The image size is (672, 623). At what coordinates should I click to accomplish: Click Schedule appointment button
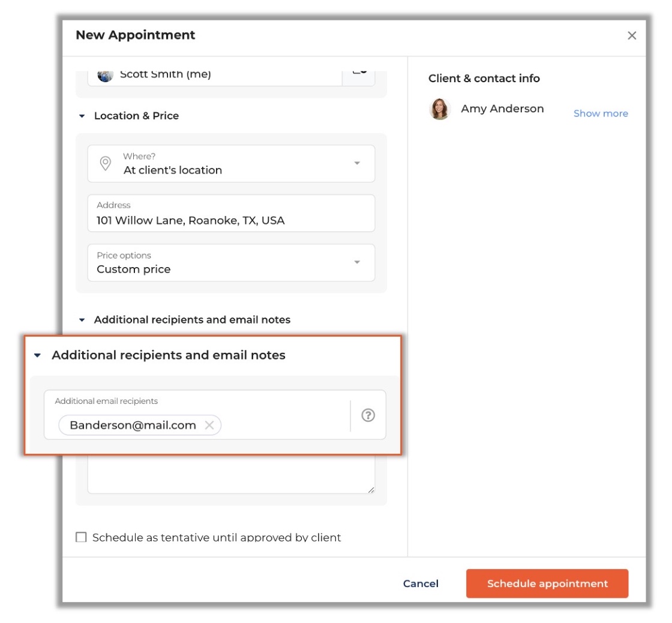[x=547, y=583]
